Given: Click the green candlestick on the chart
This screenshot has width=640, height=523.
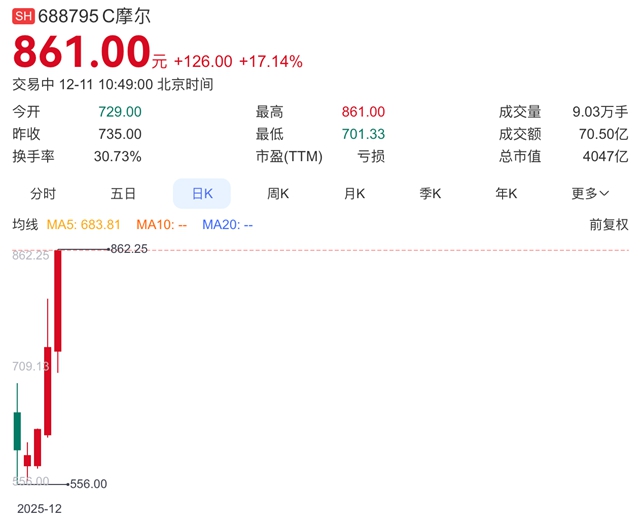Looking at the screenshot, I should [17, 429].
